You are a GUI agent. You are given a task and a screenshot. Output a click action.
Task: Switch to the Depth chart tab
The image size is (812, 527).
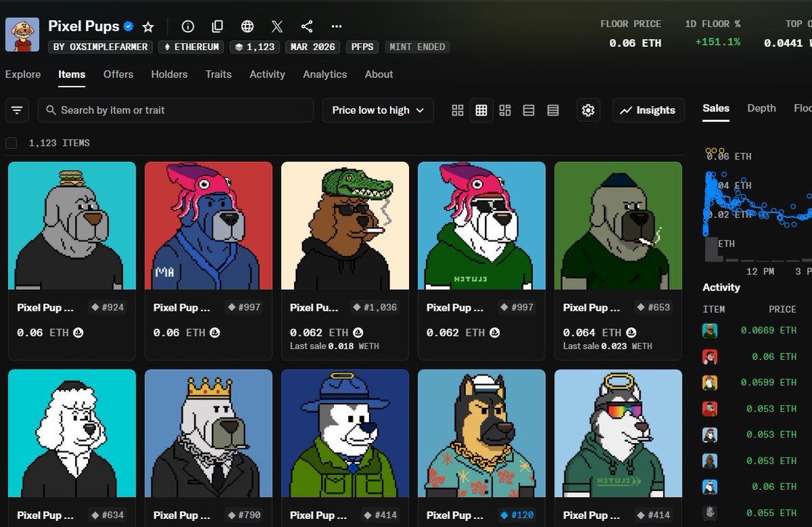[761, 108]
